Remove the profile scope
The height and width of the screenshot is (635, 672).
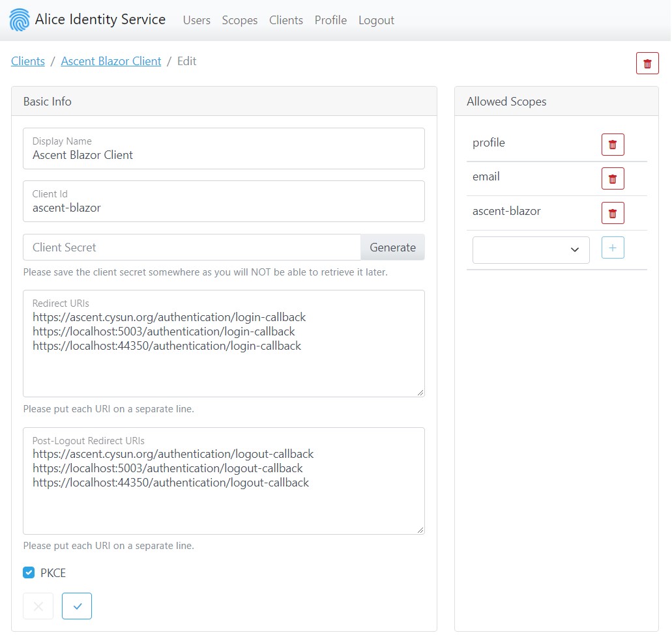tap(612, 145)
